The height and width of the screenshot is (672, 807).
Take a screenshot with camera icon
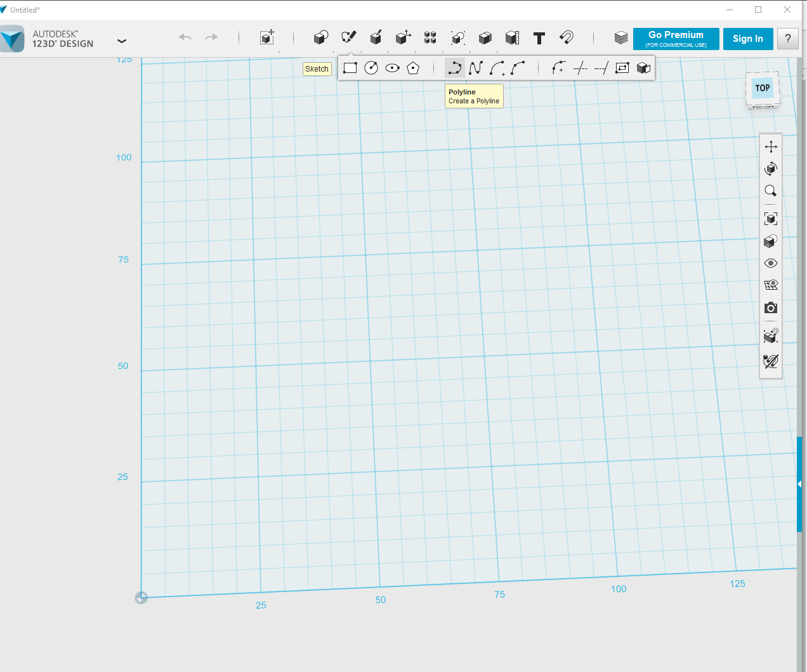coord(771,308)
